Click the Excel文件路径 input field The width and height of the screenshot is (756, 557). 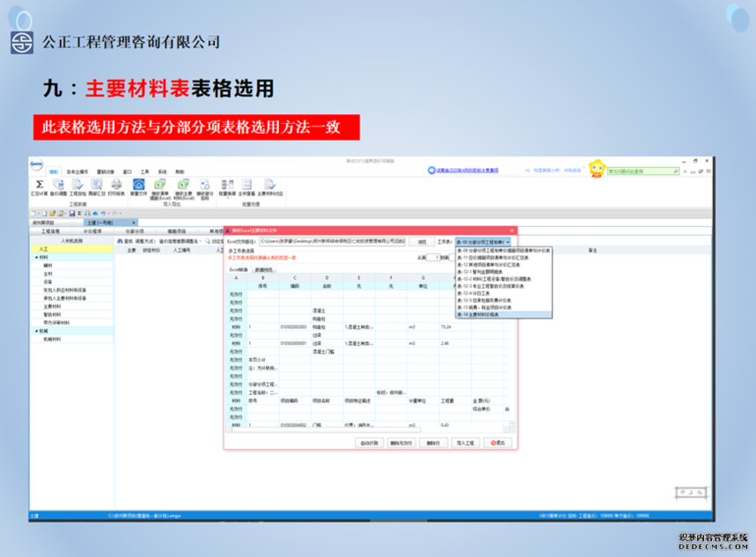333,242
